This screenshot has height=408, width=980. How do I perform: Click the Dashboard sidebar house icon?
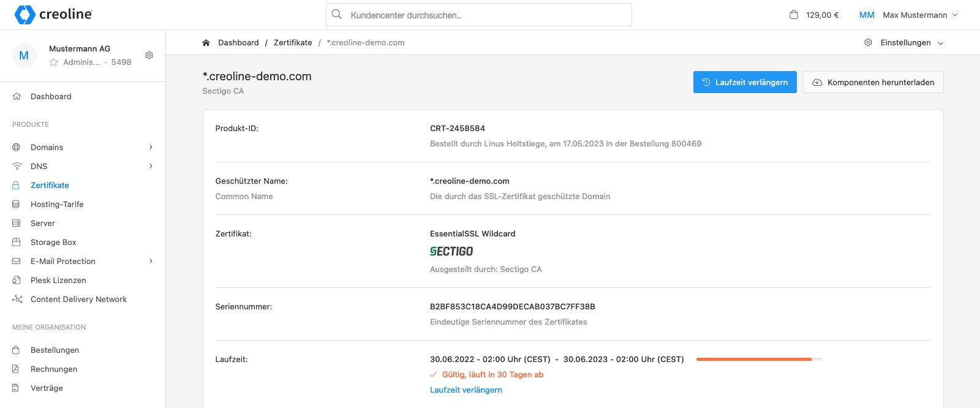tap(17, 96)
